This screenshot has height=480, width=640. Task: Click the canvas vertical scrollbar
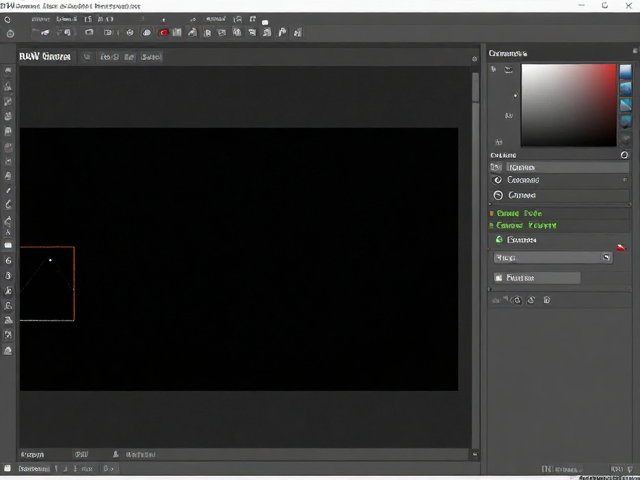point(475,259)
